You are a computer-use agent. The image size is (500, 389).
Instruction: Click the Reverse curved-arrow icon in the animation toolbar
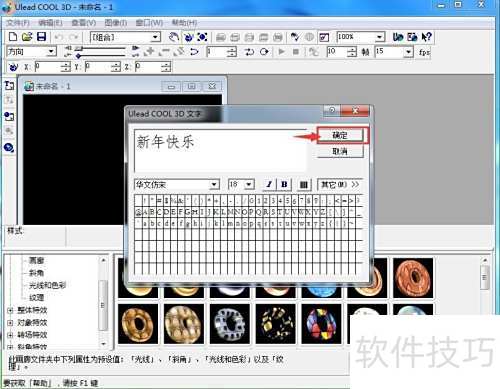click(194, 52)
